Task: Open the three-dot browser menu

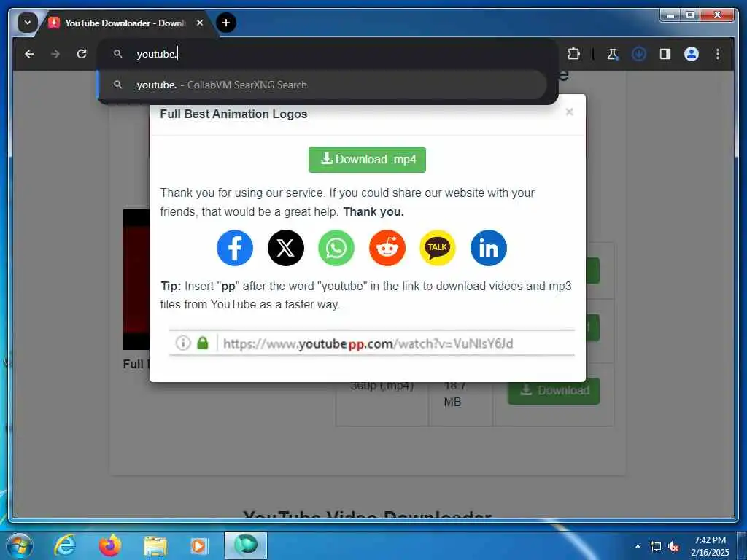Action: (718, 54)
